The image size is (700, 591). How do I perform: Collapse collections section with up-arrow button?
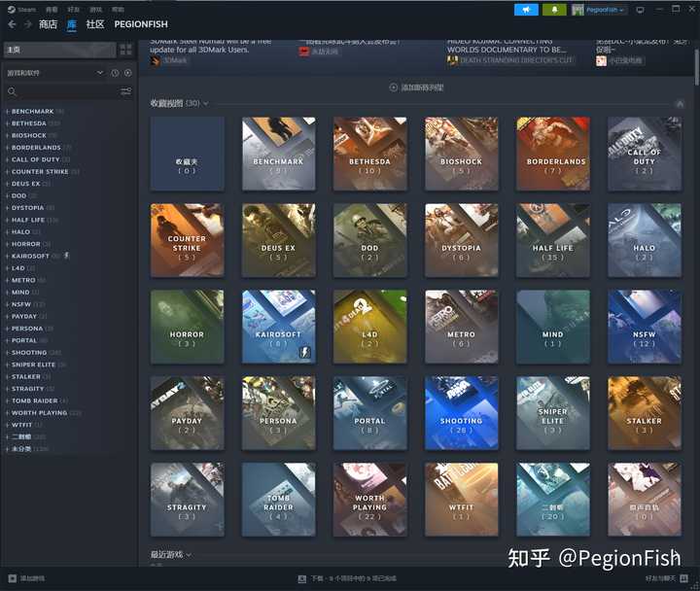tap(680, 104)
